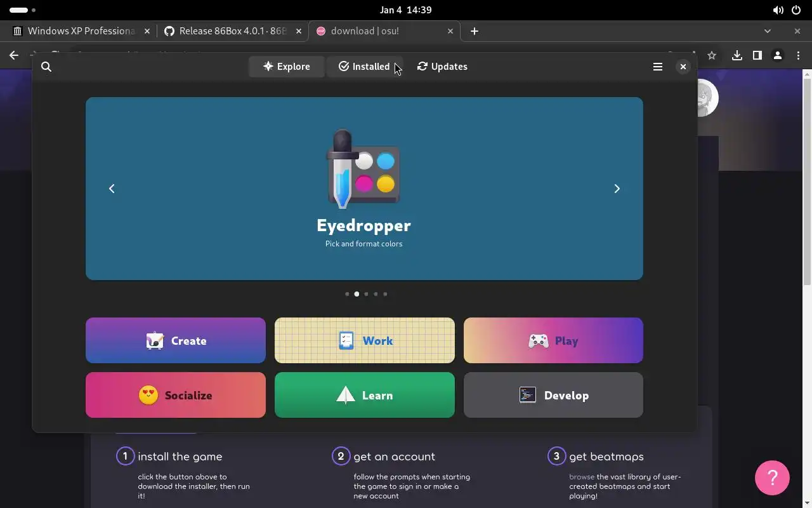Switch to the Updates tab
The height and width of the screenshot is (508, 812).
pyautogui.click(x=442, y=67)
